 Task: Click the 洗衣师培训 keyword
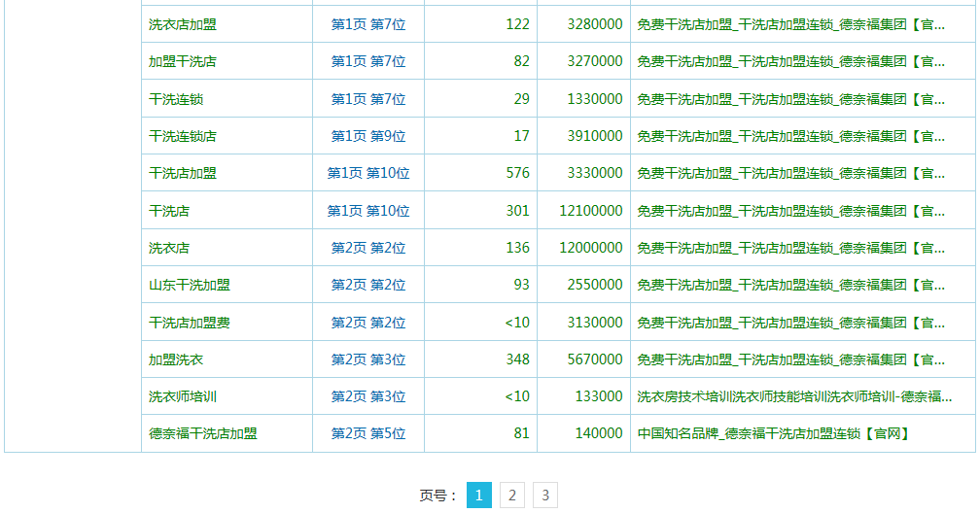click(x=183, y=396)
